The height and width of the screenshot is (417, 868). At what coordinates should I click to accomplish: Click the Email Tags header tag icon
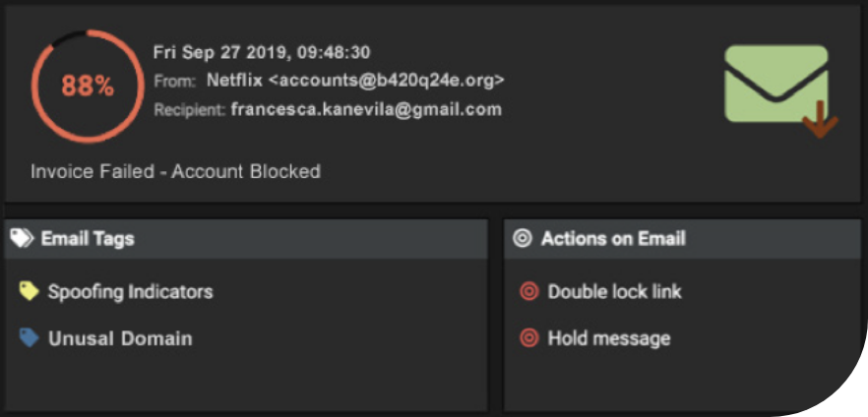[22, 238]
